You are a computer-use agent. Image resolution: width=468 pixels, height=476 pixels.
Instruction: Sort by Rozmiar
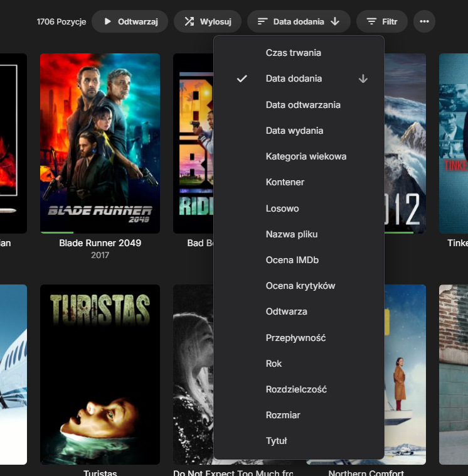tap(299, 415)
